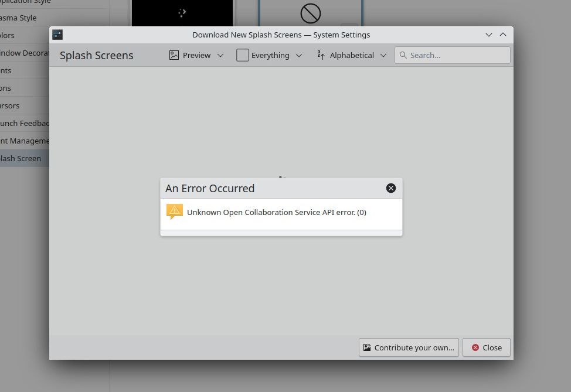Select Splash Screen sidebar entry
The height and width of the screenshot is (392, 571).
21,158
